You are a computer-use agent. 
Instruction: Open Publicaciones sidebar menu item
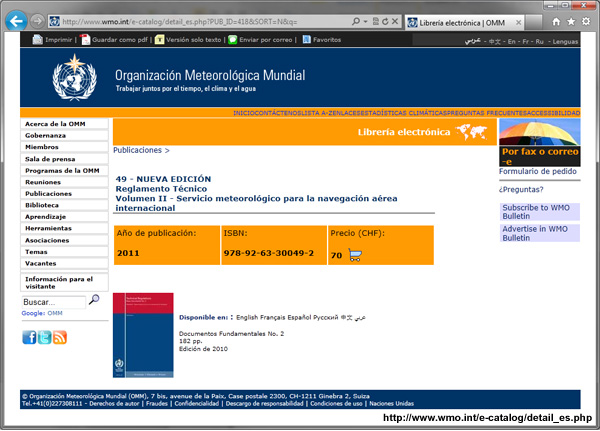(x=64, y=194)
